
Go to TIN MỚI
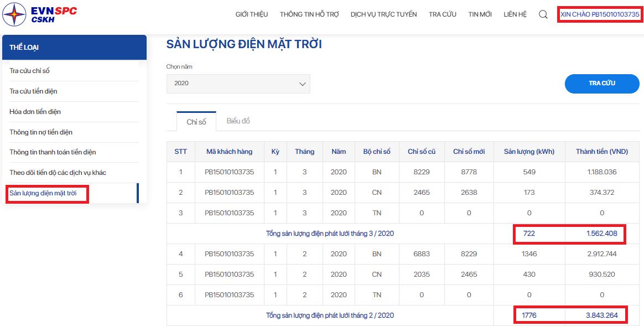click(480, 14)
